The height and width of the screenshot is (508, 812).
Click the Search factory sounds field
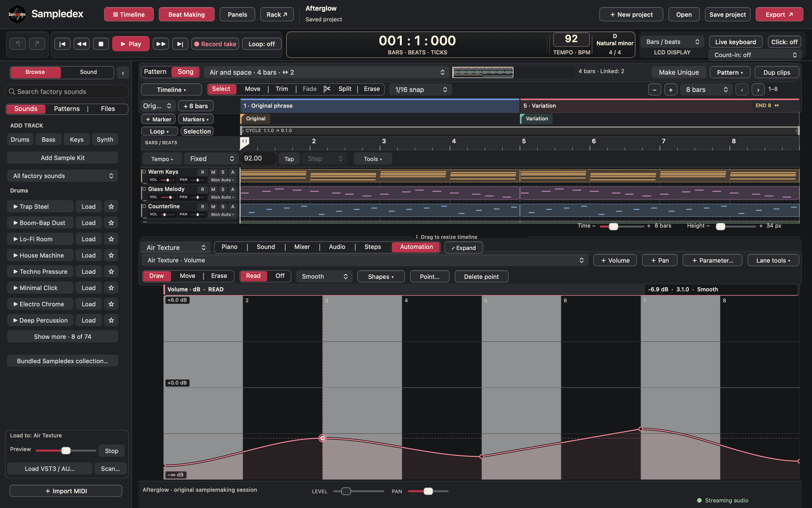(x=67, y=92)
